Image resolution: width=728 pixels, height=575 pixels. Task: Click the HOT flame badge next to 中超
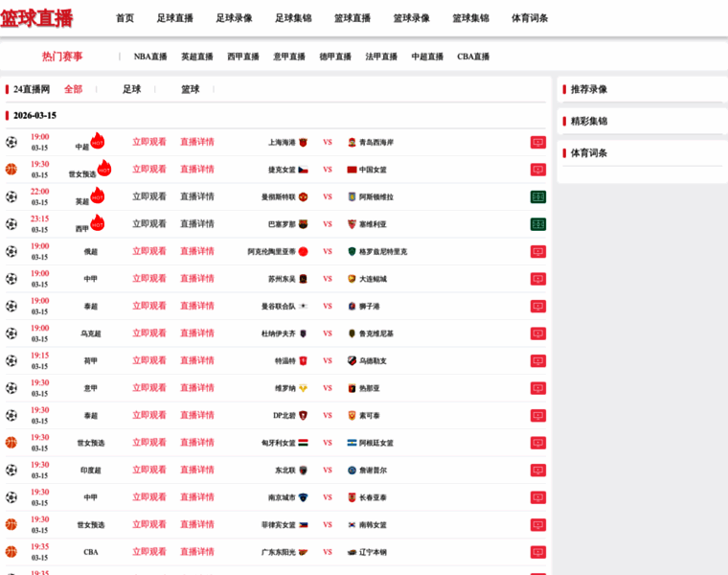pos(98,141)
